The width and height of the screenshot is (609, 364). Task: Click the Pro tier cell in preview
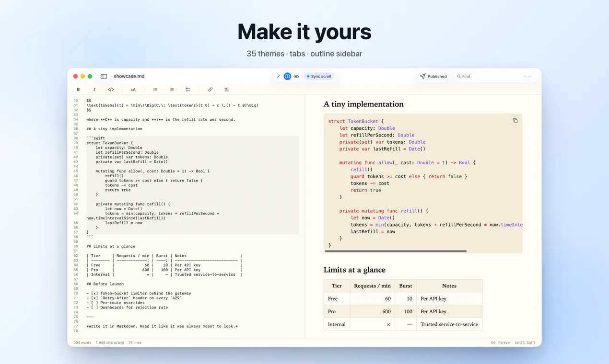[x=337, y=311]
